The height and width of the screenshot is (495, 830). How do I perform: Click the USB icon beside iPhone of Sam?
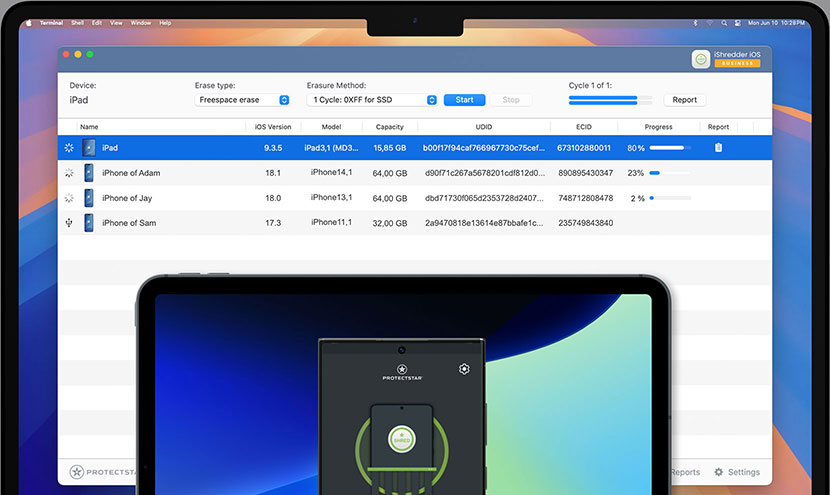[x=68, y=223]
